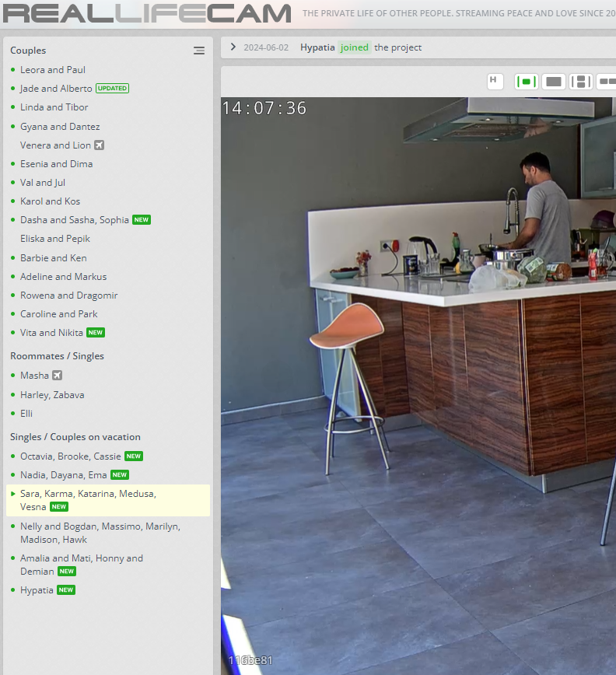The image size is (616, 675).
Task: Click the REALLIFECAM logo
Action: 146,13
